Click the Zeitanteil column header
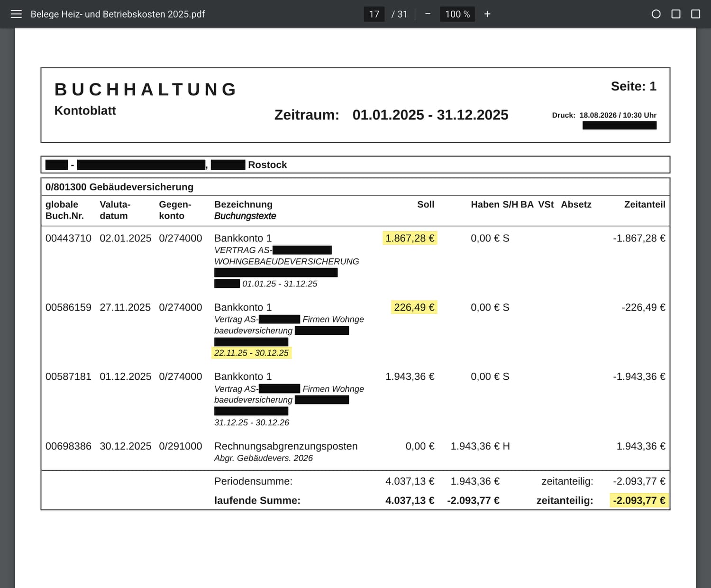The image size is (711, 588). click(645, 204)
